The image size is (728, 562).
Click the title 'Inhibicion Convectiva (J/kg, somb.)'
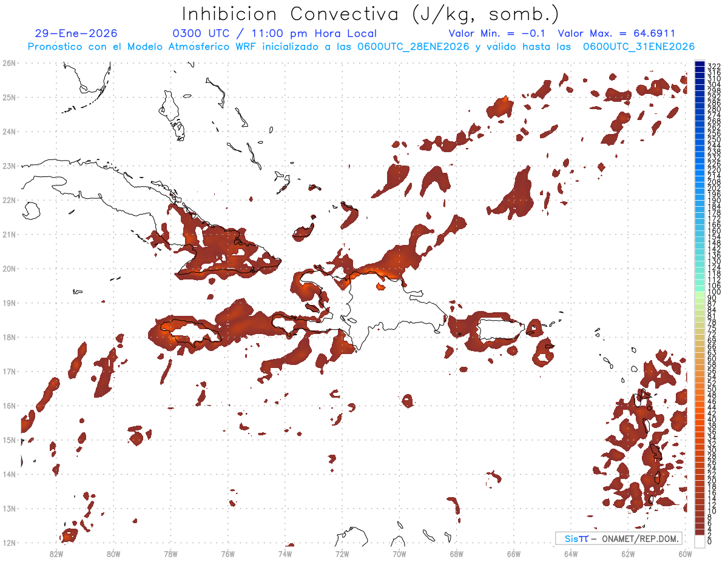pos(371,14)
